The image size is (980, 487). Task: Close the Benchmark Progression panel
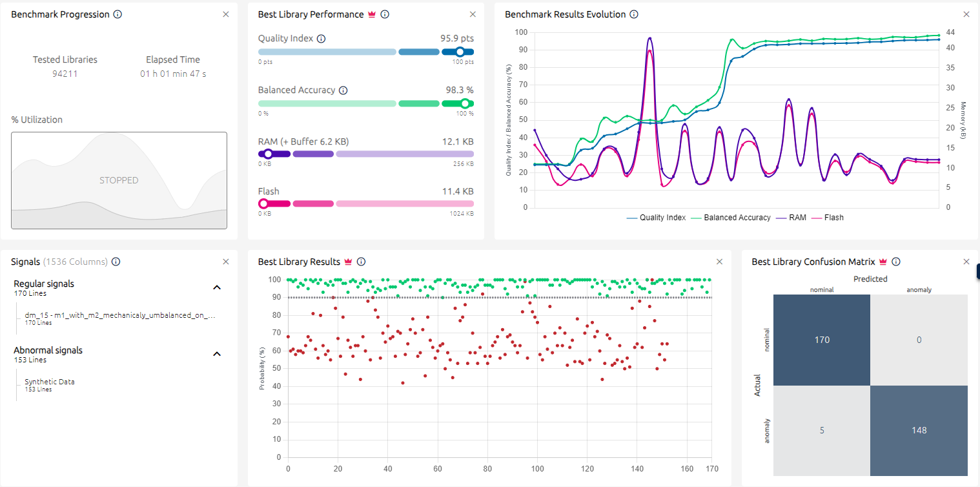[x=225, y=14]
